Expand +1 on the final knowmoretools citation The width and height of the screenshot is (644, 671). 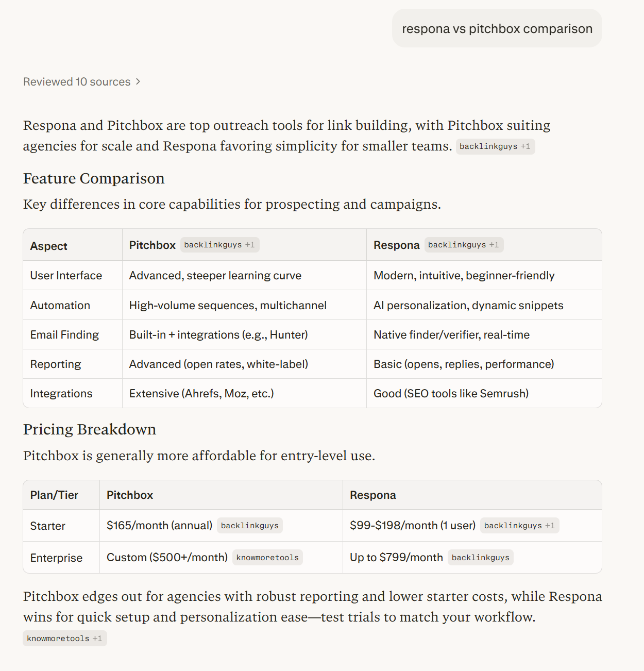point(98,638)
